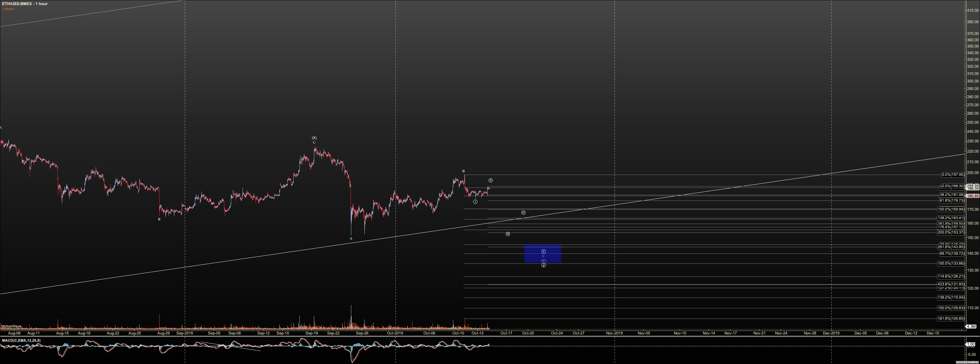Image resolution: width=980 pixels, height=364 pixels.
Task: Click the (Y) label in blue box
Action: pos(544,260)
